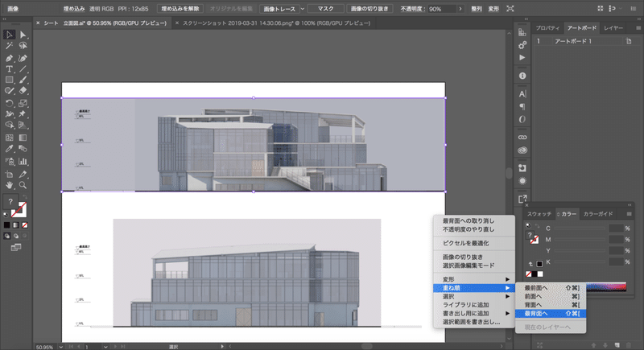Select the Type tool
The height and width of the screenshot is (350, 644).
(x=9, y=69)
